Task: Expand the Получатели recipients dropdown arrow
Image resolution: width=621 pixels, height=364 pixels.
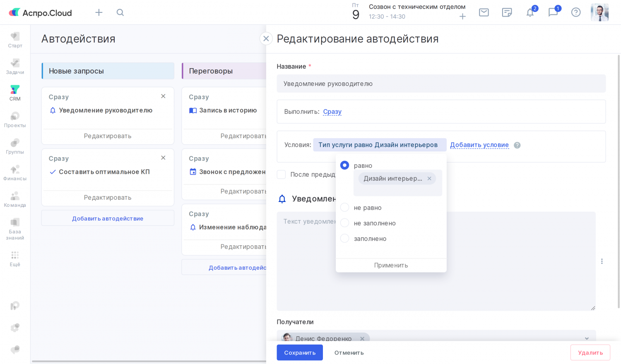Action: (587, 338)
